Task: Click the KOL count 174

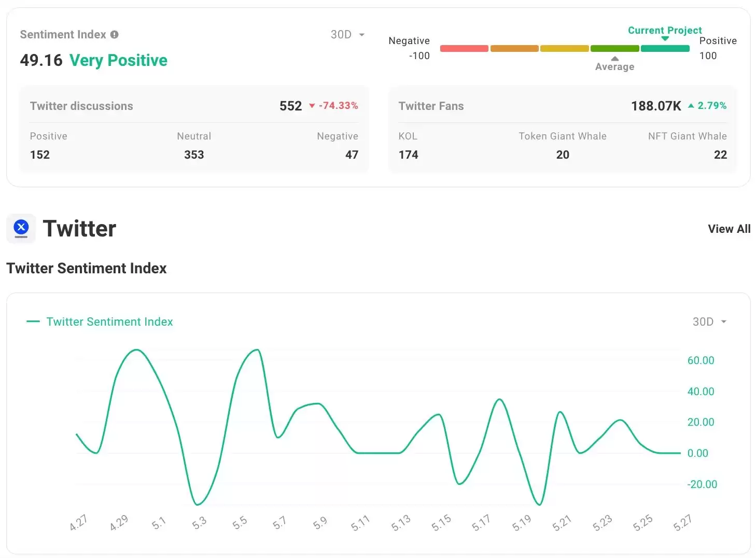Action: 408,155
